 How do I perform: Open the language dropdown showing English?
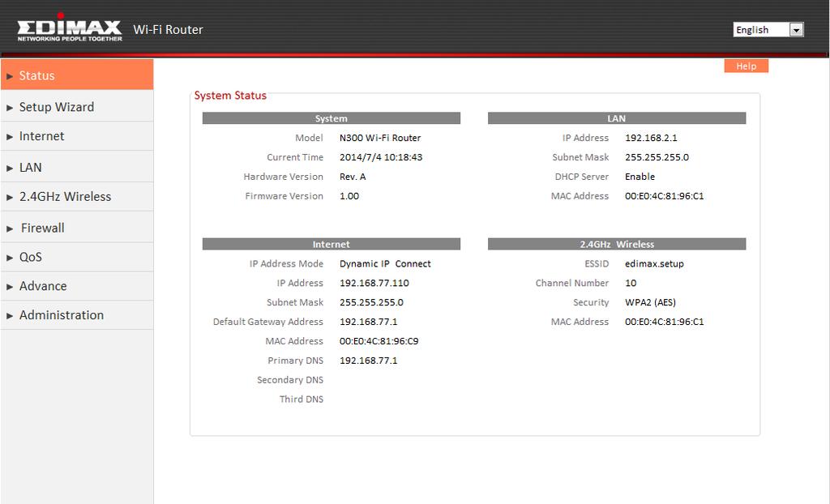768,30
